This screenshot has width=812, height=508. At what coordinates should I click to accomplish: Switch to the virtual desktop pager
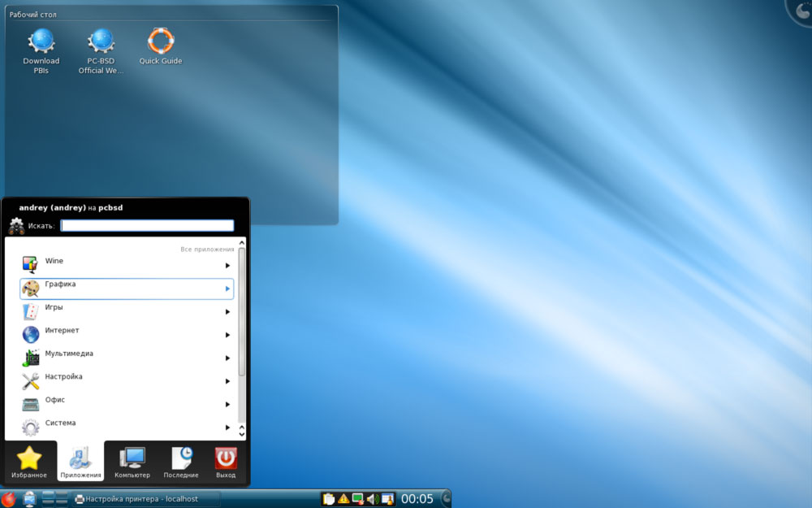(x=54, y=498)
